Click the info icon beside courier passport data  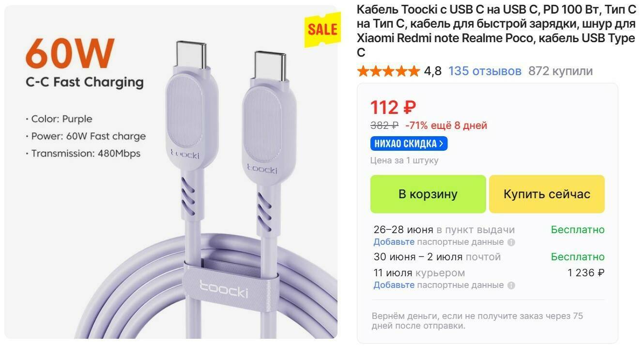coord(511,285)
